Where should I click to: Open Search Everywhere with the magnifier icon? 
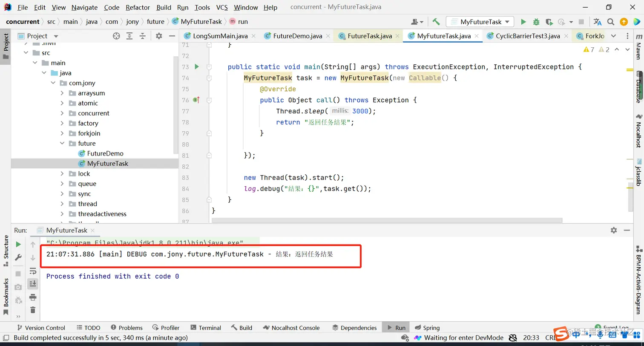tap(611, 22)
